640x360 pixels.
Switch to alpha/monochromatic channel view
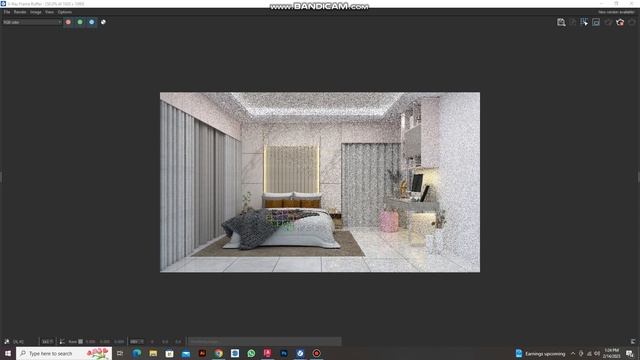[103, 22]
